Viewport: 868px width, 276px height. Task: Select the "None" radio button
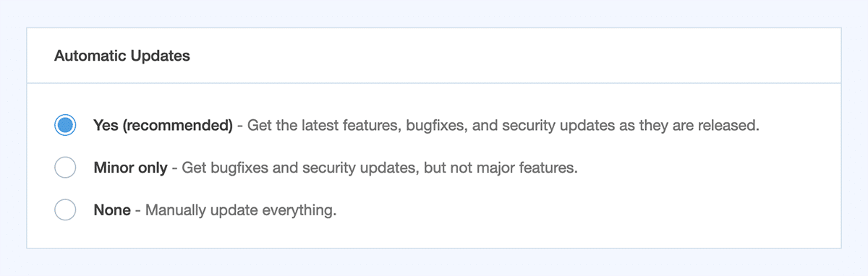(65, 210)
